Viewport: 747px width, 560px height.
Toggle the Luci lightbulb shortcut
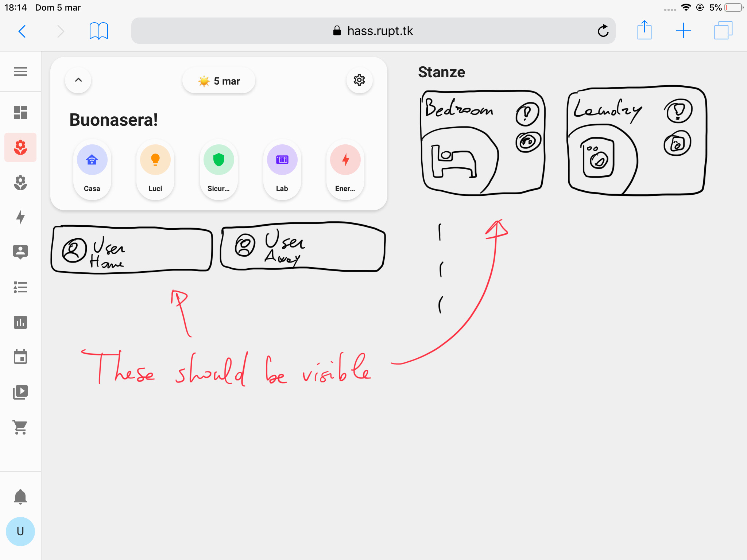155,159
